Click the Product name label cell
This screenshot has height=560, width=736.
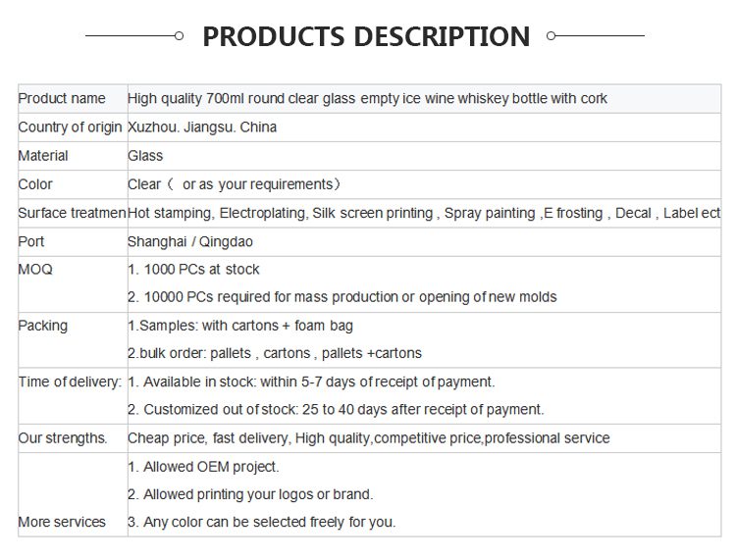click(62, 98)
